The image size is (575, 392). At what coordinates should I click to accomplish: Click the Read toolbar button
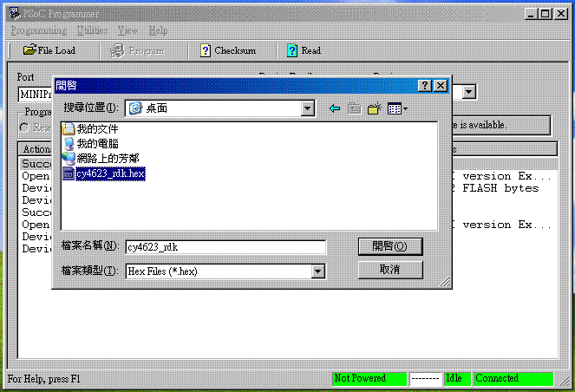pyautogui.click(x=304, y=50)
